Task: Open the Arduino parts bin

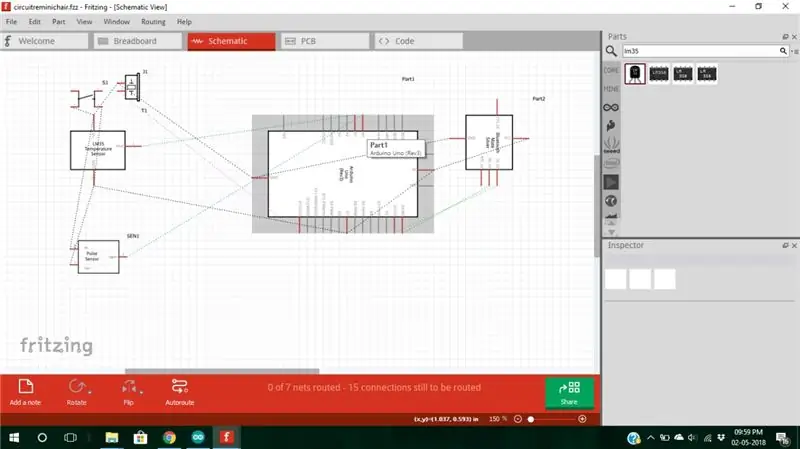Action: (611, 108)
